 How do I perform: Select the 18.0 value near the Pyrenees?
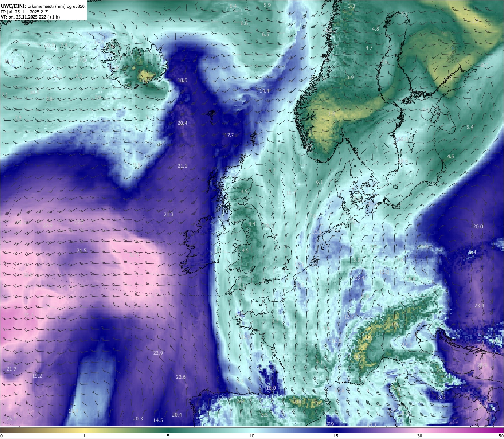tap(271, 388)
